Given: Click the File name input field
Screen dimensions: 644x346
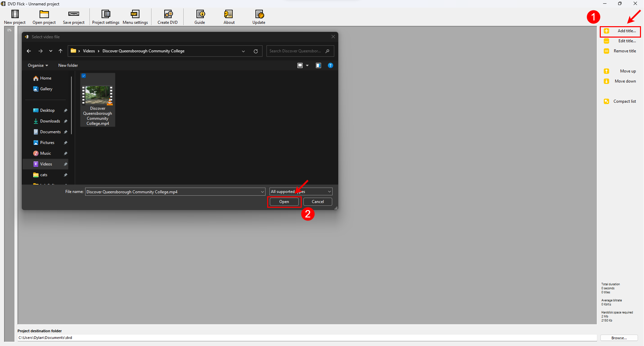Looking at the screenshot, I should [x=173, y=192].
